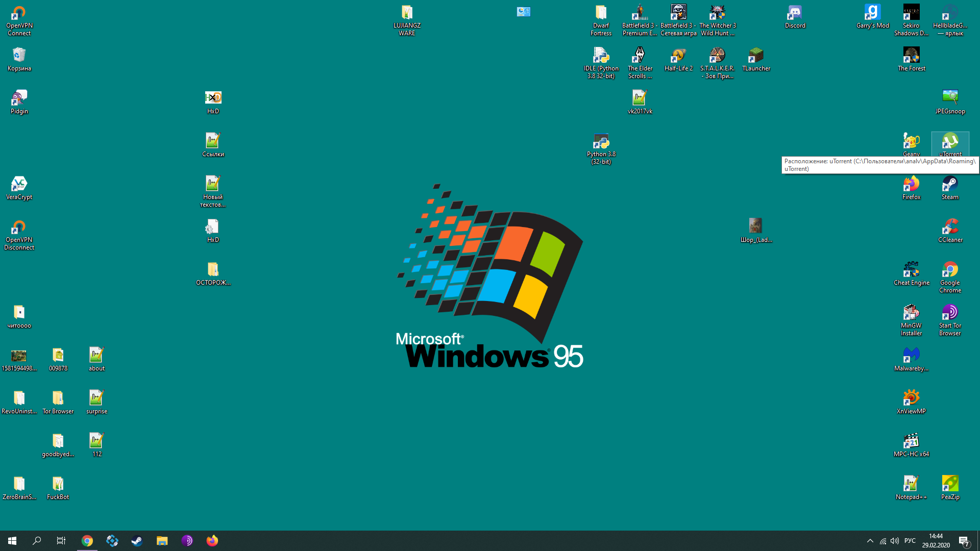Image resolution: width=980 pixels, height=551 pixels.
Task: Select The Witcher 3 Wild Hunt shortcut
Action: pyautogui.click(x=717, y=20)
